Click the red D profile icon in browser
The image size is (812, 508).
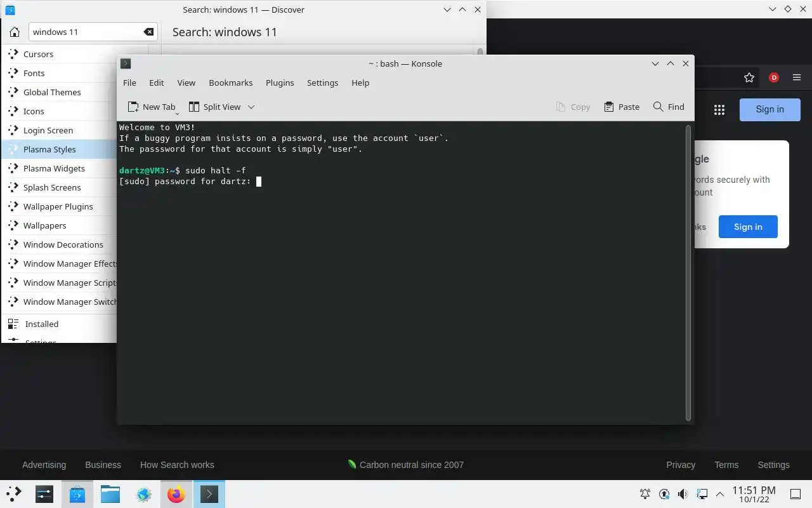pyautogui.click(x=774, y=77)
